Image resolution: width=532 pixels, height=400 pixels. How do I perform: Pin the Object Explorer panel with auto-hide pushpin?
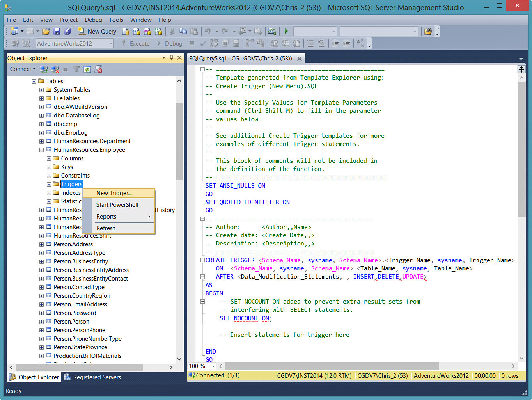[x=171, y=58]
